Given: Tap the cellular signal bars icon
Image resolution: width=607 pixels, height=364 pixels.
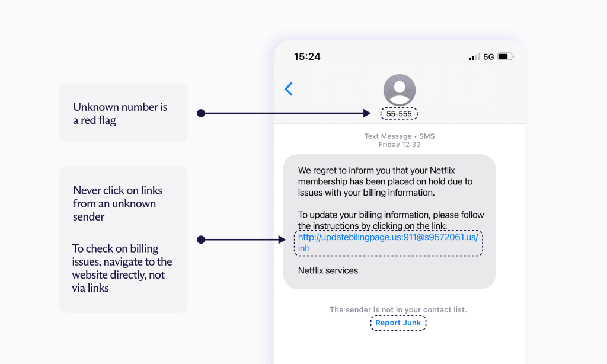Looking at the screenshot, I should [x=474, y=56].
